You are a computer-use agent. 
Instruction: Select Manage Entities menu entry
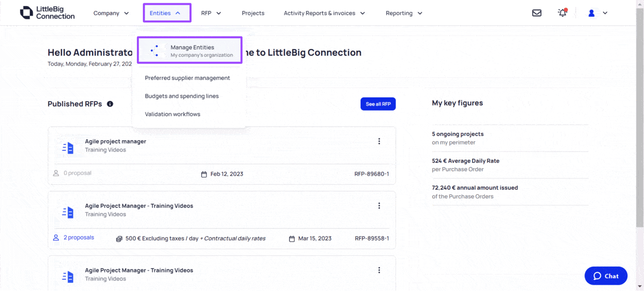pyautogui.click(x=189, y=51)
